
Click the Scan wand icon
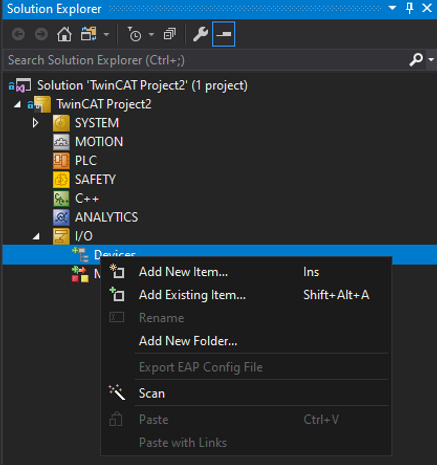tap(117, 392)
